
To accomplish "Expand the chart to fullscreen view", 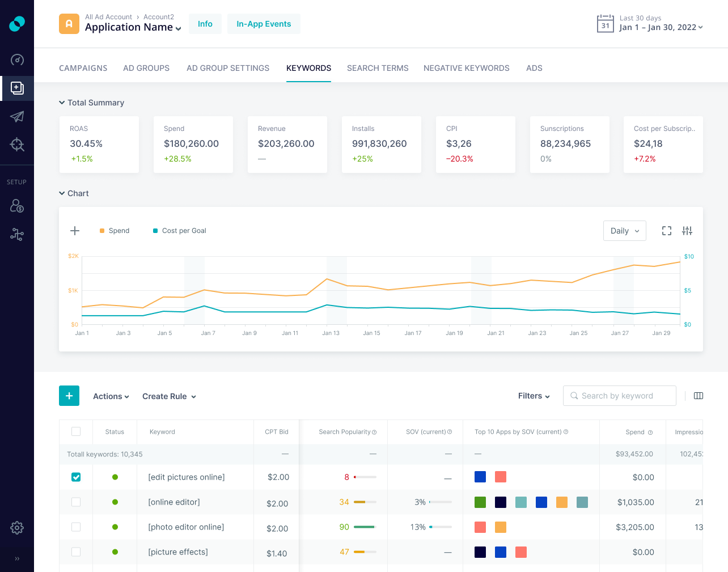I will pyautogui.click(x=666, y=231).
